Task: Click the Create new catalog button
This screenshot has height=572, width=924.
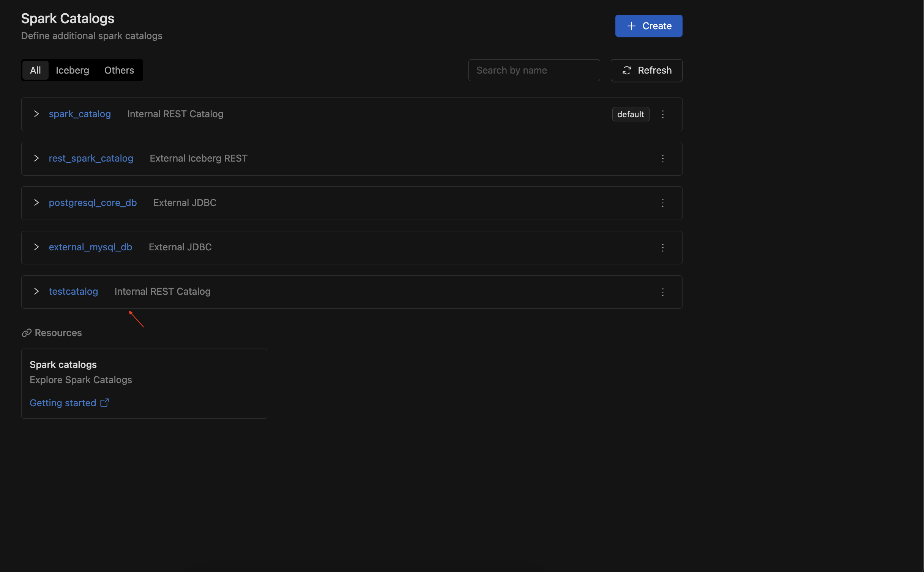Action: (x=649, y=26)
